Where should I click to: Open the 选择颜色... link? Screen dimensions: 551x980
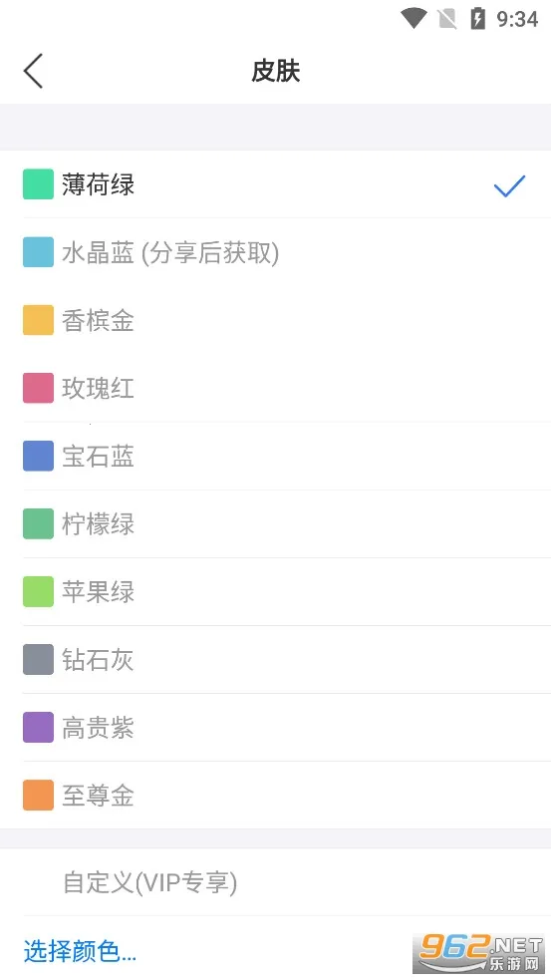[x=80, y=951]
